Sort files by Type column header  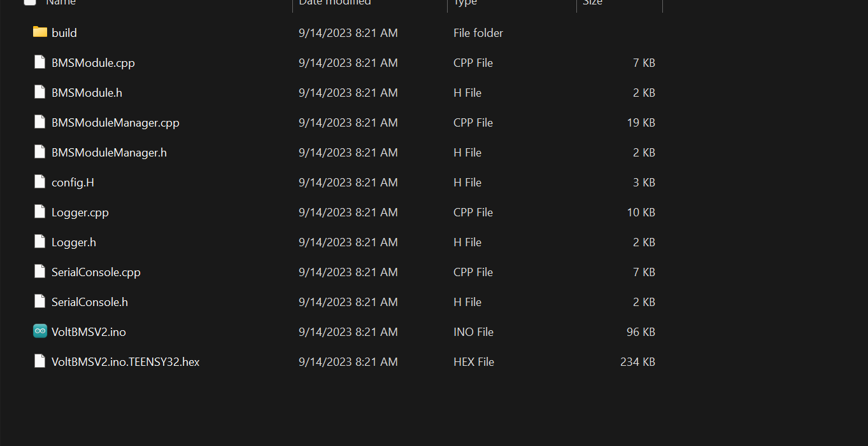(466, 3)
